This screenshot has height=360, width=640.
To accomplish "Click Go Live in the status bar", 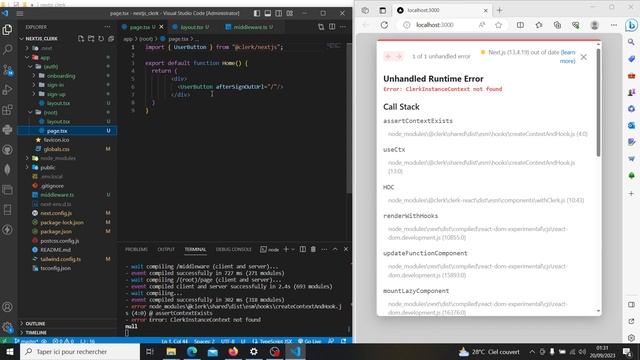I will point(310,341).
